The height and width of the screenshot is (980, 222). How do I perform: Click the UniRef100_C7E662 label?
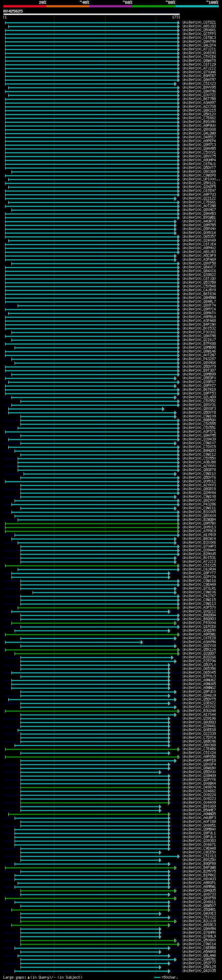coord(199,118)
